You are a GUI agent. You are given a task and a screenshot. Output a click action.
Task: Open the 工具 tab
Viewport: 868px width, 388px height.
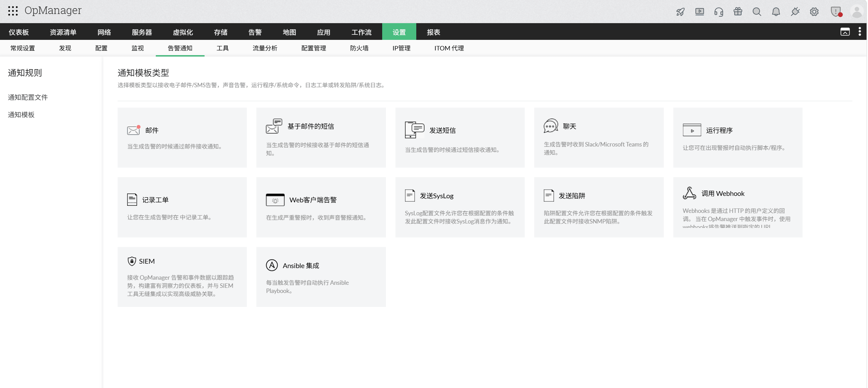tap(222, 48)
